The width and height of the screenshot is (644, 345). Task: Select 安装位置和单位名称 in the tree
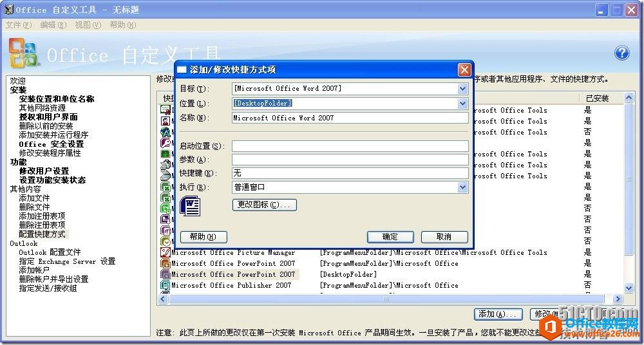coord(57,99)
